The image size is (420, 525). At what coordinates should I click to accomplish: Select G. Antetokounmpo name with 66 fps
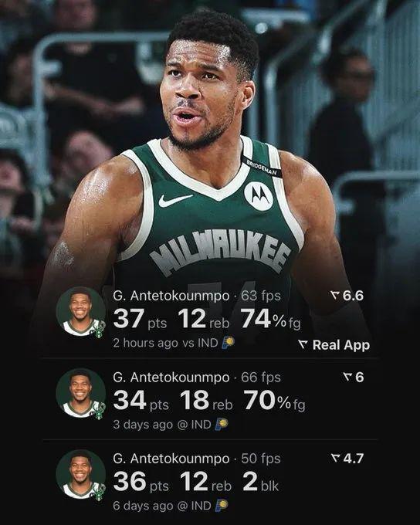(171, 378)
